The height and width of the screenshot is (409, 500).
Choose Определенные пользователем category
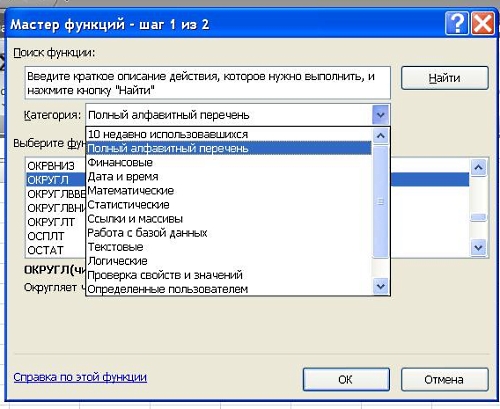point(168,289)
